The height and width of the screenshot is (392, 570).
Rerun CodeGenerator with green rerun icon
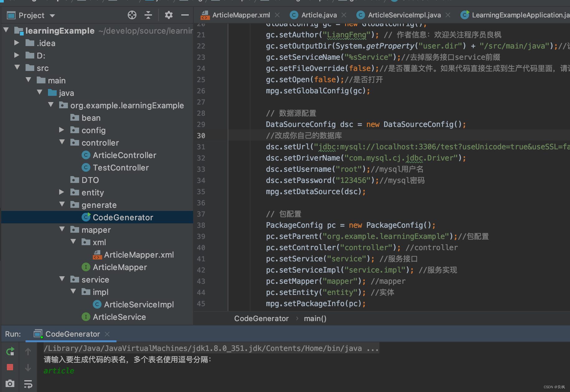click(x=10, y=351)
